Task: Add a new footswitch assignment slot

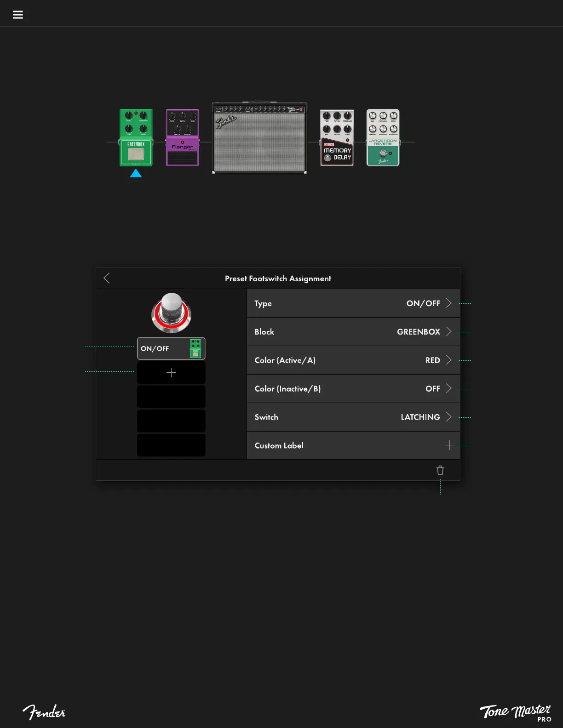Action: pyautogui.click(x=171, y=373)
